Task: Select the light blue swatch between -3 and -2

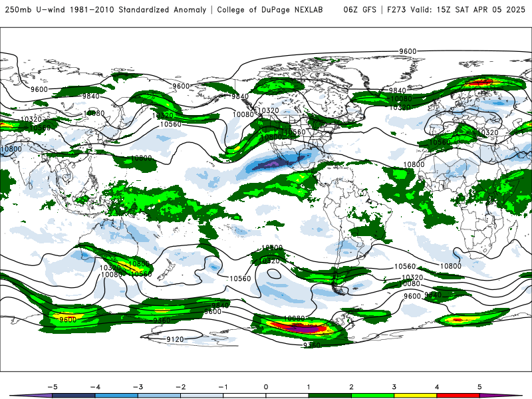Action: point(159,396)
